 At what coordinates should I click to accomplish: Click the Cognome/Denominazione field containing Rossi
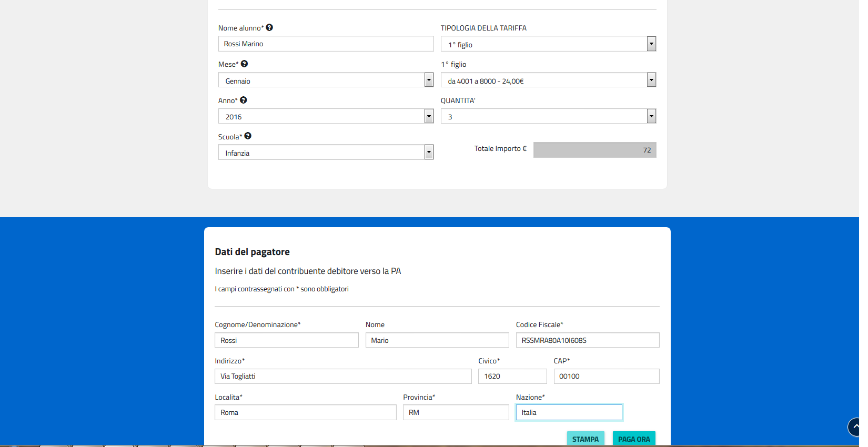coord(286,340)
